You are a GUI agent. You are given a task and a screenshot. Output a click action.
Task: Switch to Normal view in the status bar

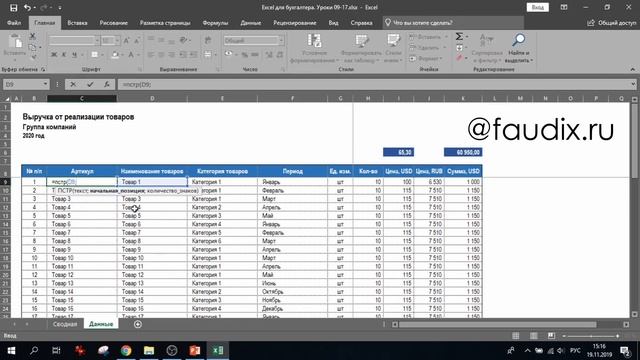pyautogui.click(x=516, y=336)
